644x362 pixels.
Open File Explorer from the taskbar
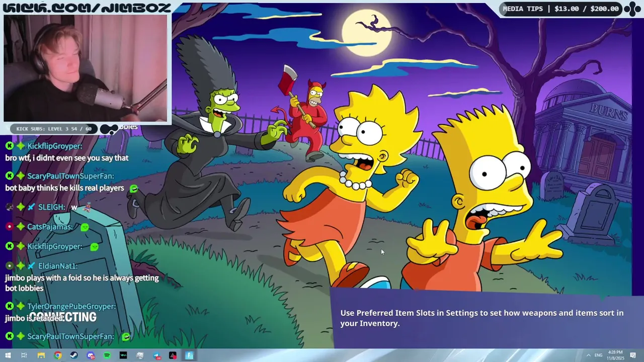[41, 355]
